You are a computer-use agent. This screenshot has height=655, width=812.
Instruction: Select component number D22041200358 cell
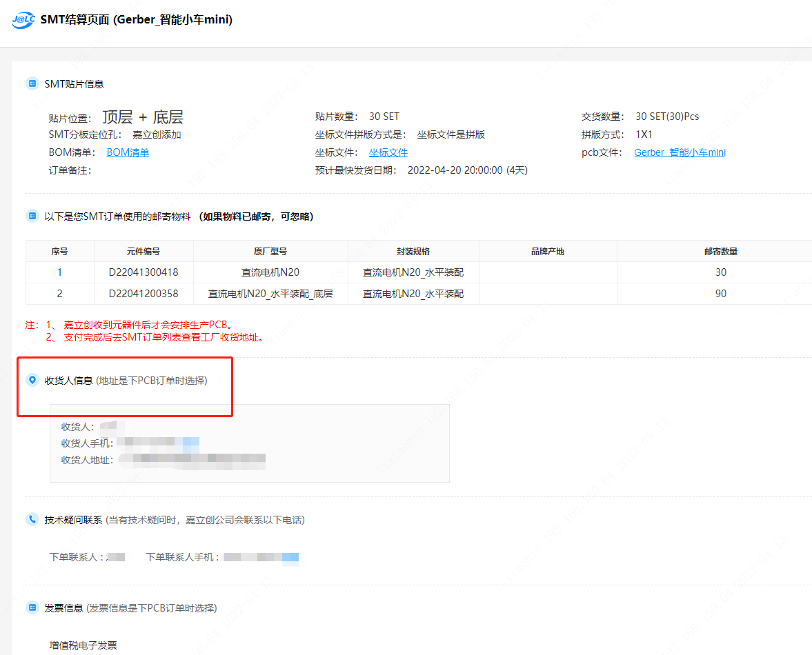click(143, 294)
